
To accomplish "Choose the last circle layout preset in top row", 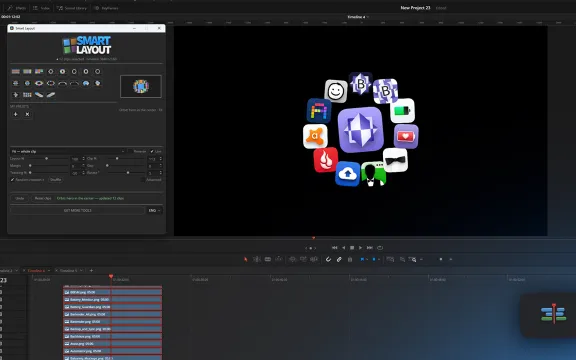I will (x=97, y=72).
